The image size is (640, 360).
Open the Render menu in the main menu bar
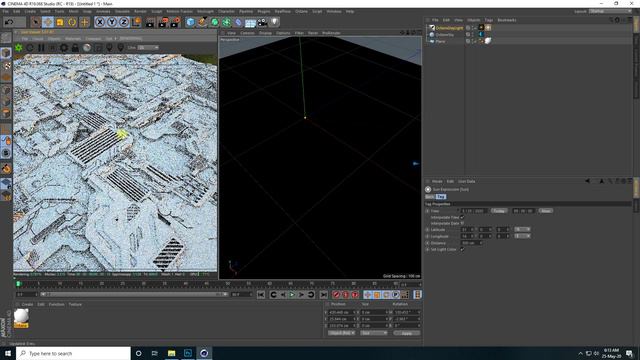(x=140, y=11)
